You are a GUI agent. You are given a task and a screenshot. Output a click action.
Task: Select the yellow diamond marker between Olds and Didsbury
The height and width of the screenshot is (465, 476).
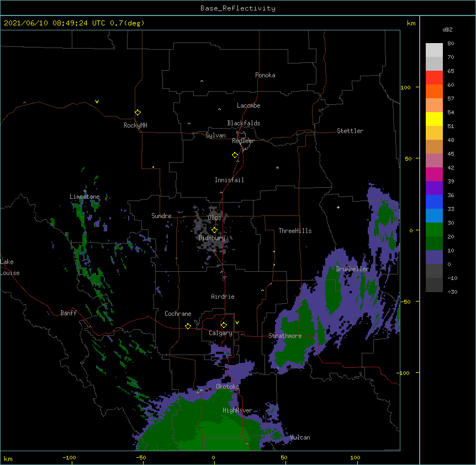[214, 230]
